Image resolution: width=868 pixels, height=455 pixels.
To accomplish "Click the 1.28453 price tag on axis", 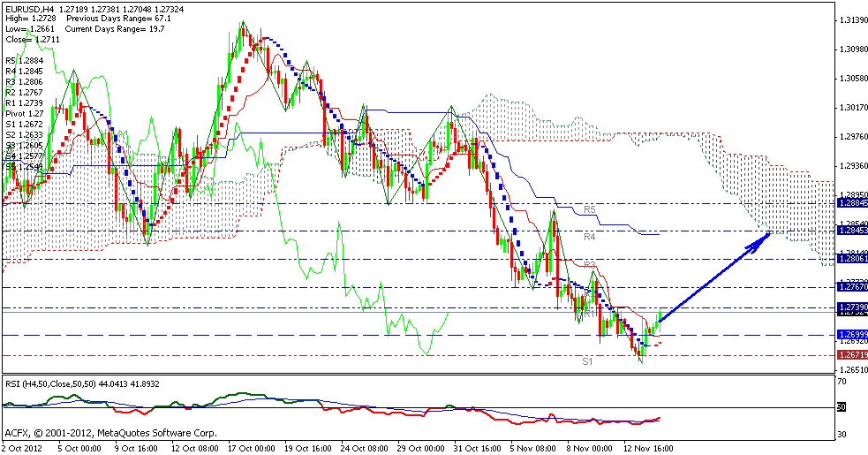I will [x=851, y=231].
